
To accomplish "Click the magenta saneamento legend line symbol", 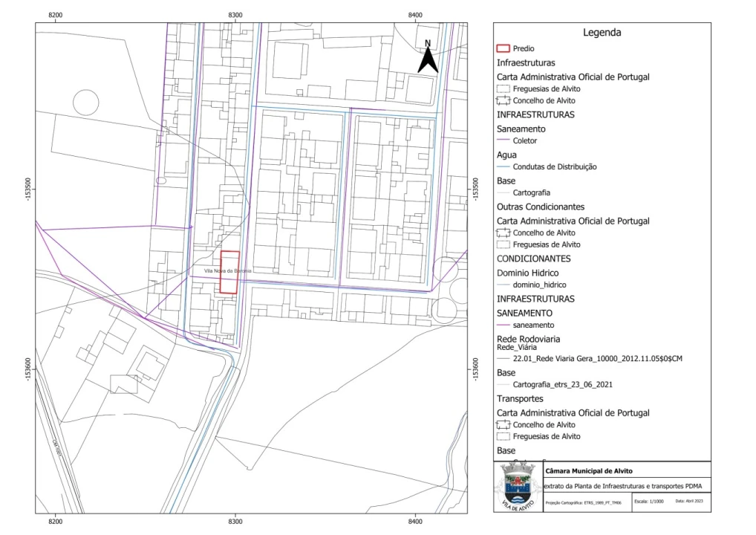I will (503, 325).
